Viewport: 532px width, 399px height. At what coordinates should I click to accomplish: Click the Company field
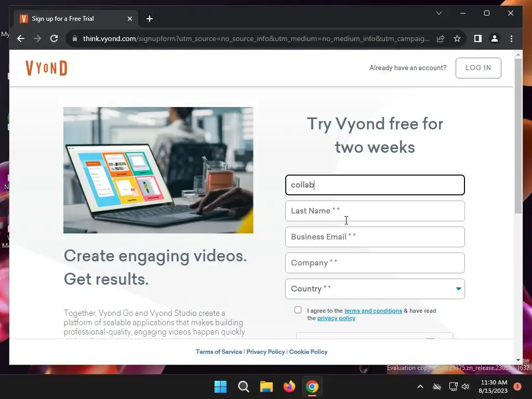[375, 262]
